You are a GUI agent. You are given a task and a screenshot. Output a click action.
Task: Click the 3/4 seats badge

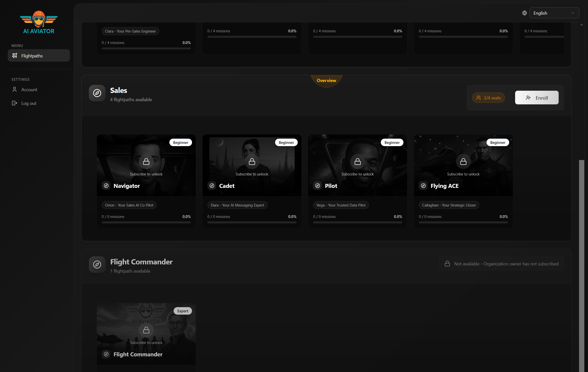(488, 98)
